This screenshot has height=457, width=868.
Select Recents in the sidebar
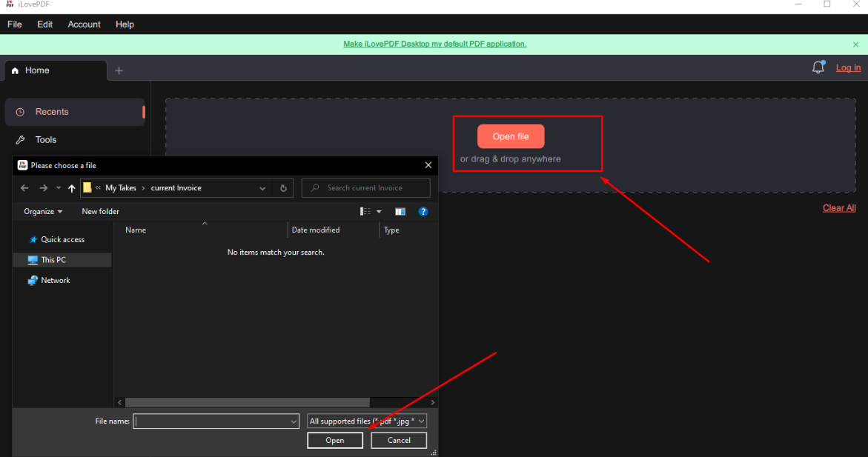[x=75, y=112]
